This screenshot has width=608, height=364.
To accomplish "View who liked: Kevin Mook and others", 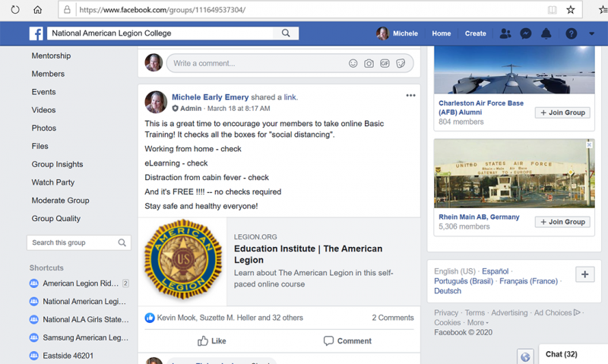I will (x=230, y=318).
